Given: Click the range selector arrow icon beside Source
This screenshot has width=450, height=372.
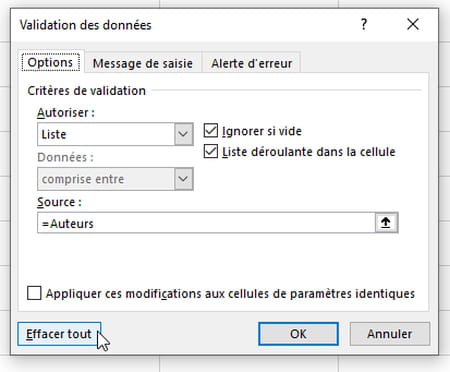Looking at the screenshot, I should pyautogui.click(x=386, y=223).
